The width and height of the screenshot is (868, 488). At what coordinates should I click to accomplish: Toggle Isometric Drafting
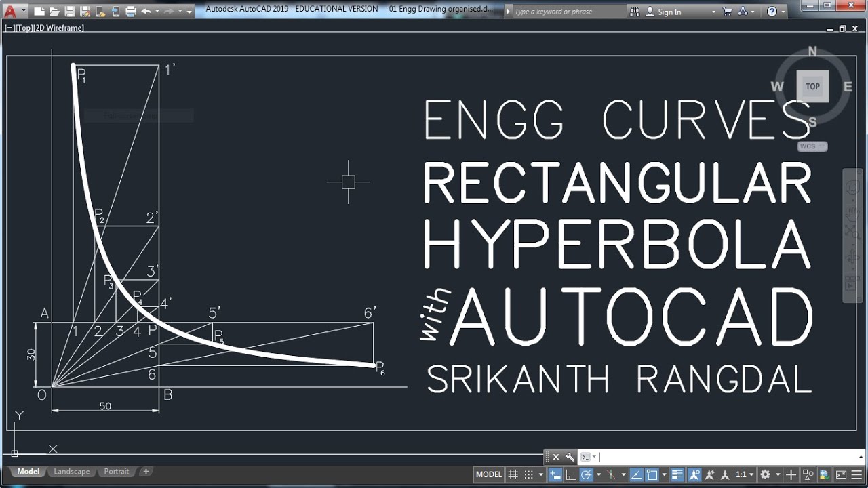pyautogui.click(x=611, y=474)
